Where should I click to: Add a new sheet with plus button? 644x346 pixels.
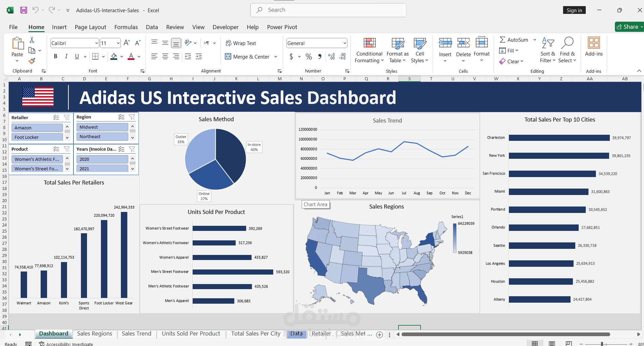pyautogui.click(x=380, y=334)
